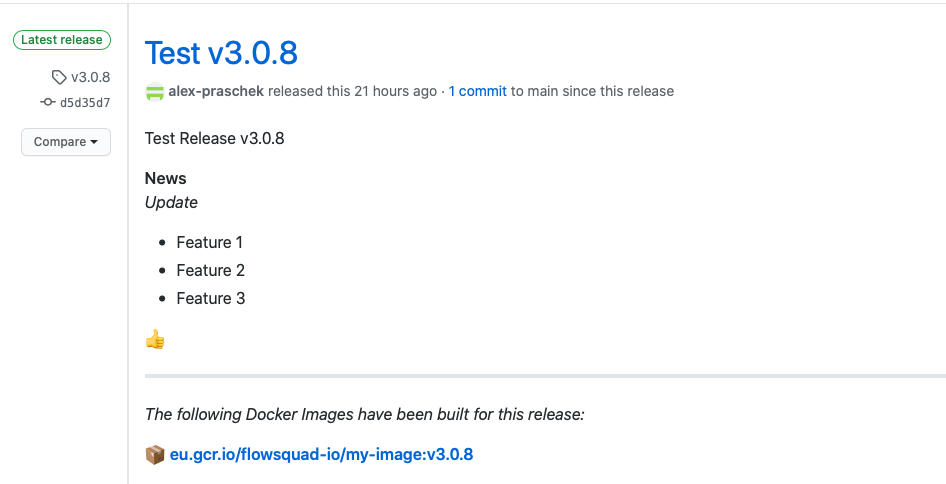Image resolution: width=946 pixels, height=484 pixels.
Task: Click the commit icon next to d5d35d7
Action: click(x=47, y=102)
